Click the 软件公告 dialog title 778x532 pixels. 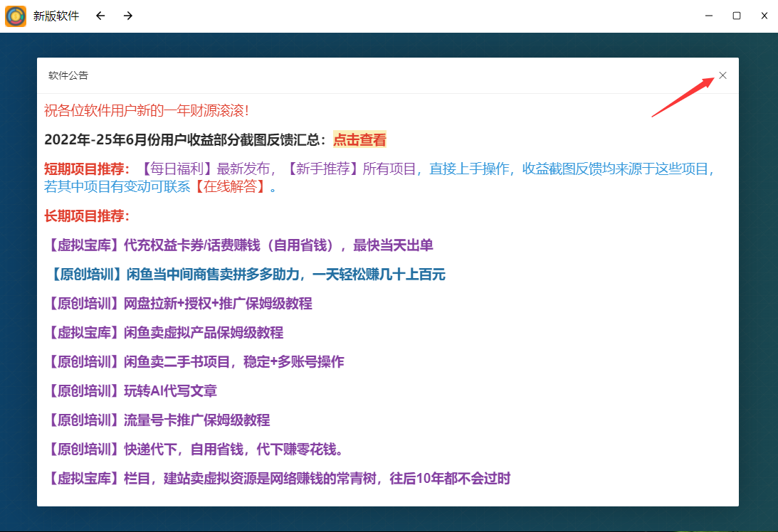(x=68, y=75)
